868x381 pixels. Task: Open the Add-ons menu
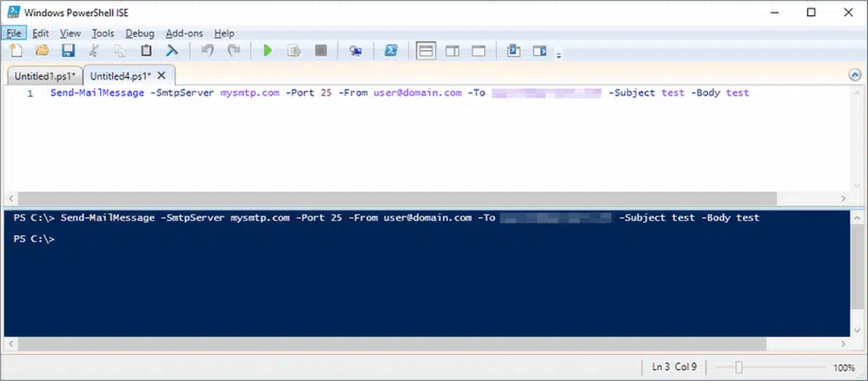click(x=184, y=33)
